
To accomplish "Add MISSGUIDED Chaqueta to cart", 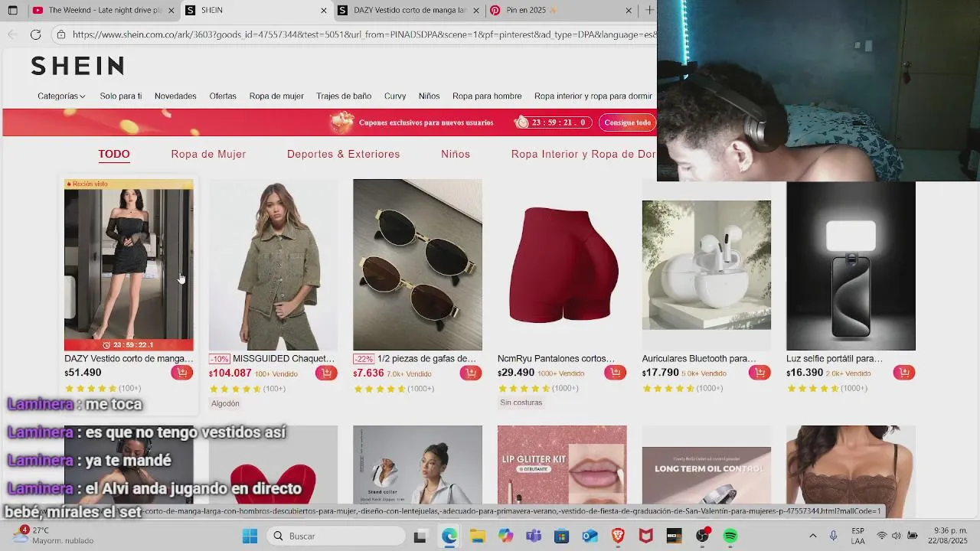I will tap(326, 373).
